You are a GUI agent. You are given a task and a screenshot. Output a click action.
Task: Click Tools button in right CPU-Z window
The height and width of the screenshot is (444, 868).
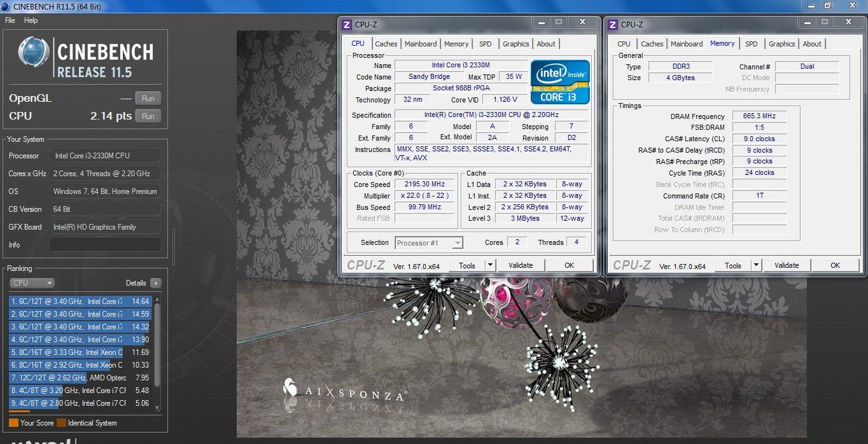733,265
